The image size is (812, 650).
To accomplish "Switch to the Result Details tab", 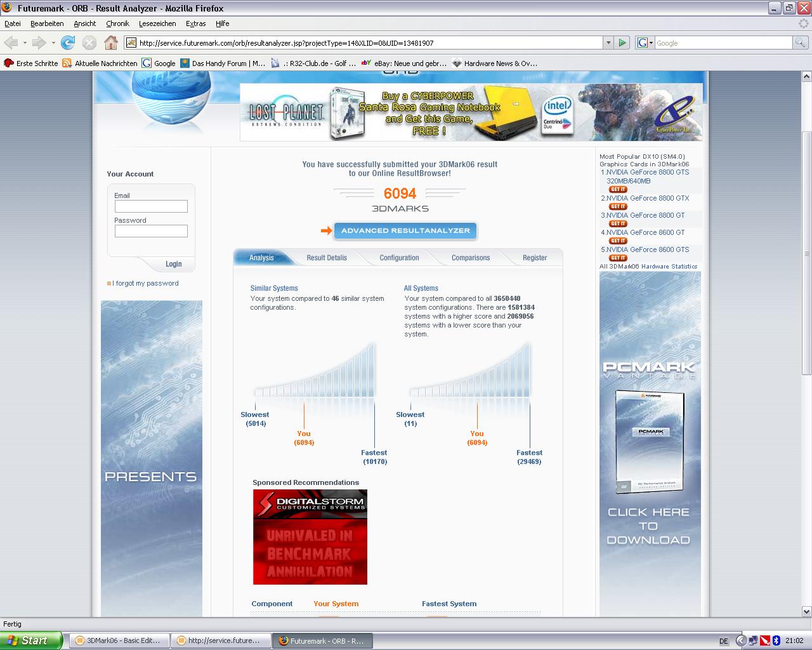I will click(327, 258).
